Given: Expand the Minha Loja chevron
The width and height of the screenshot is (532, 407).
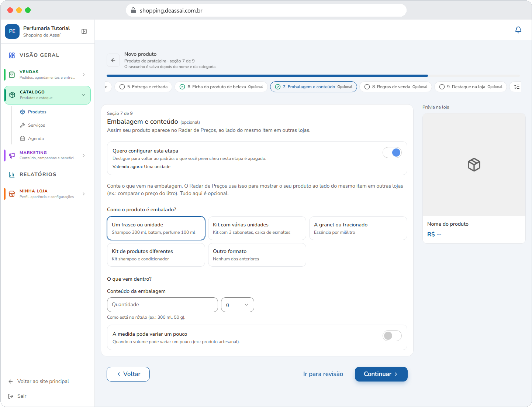Looking at the screenshot, I should point(84,194).
